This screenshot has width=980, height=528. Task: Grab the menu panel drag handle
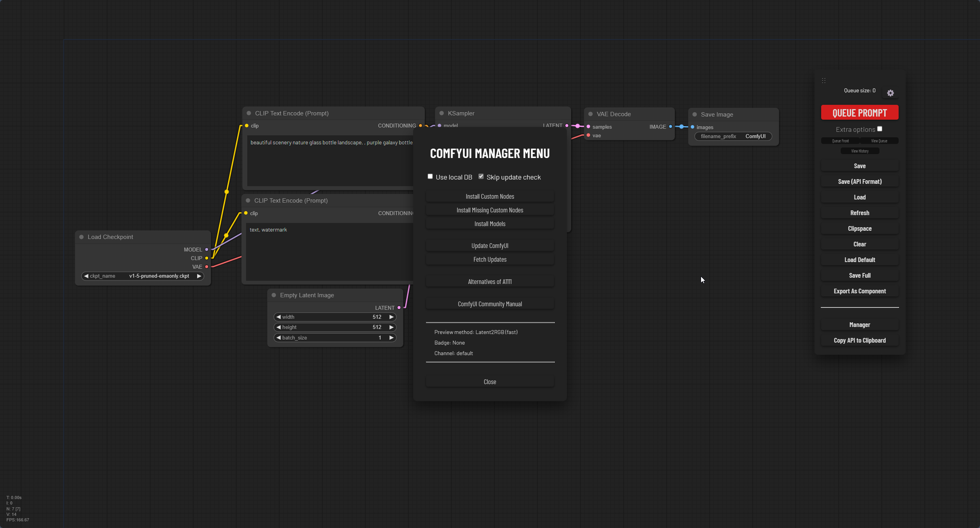(x=824, y=81)
